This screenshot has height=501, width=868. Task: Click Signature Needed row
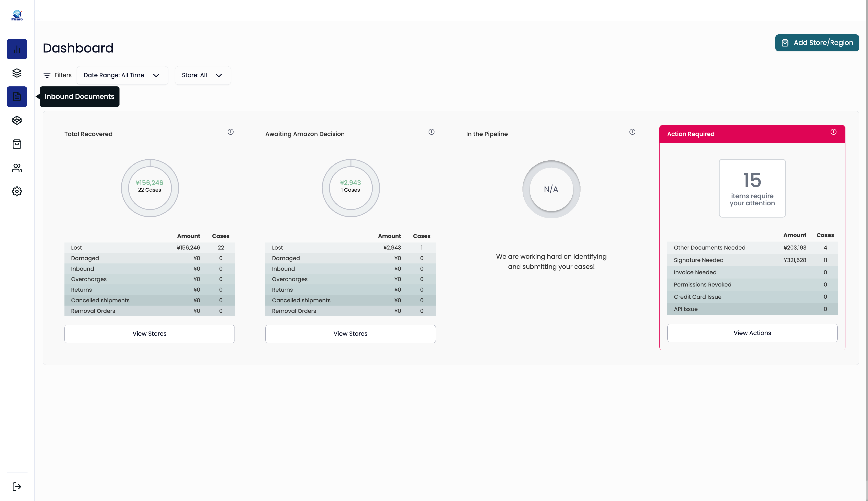(752, 260)
